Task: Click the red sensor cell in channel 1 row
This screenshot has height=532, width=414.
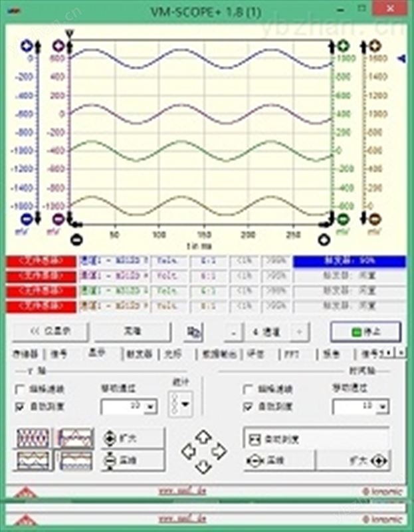Action: (41, 261)
